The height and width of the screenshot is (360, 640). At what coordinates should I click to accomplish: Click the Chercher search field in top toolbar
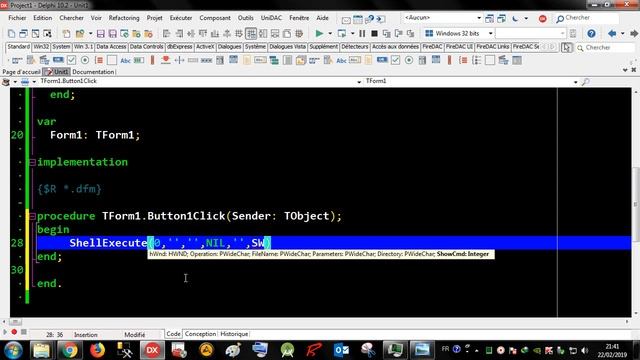[x=587, y=18]
